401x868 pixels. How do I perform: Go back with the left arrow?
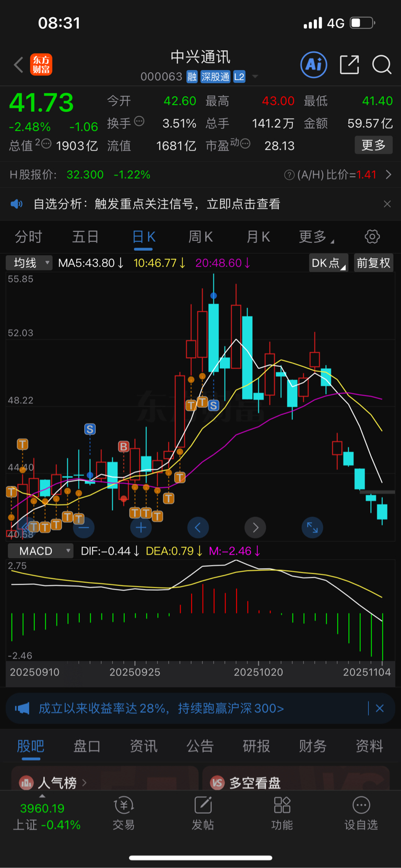tap(19, 65)
